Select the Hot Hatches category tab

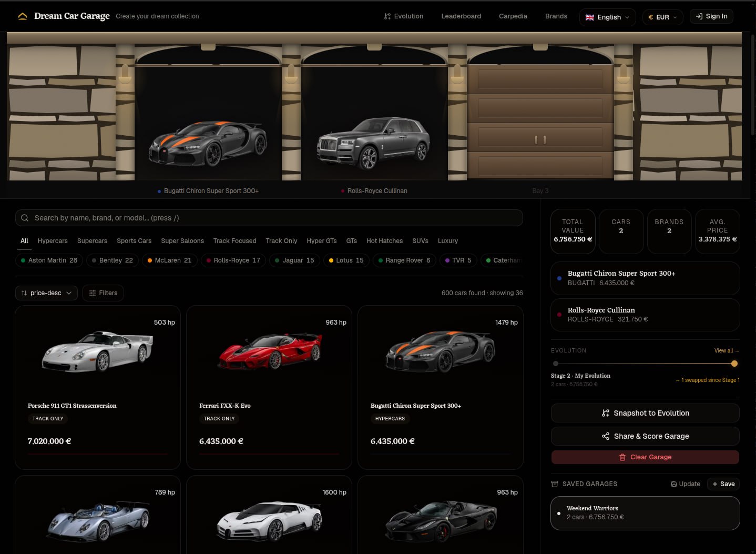(384, 241)
